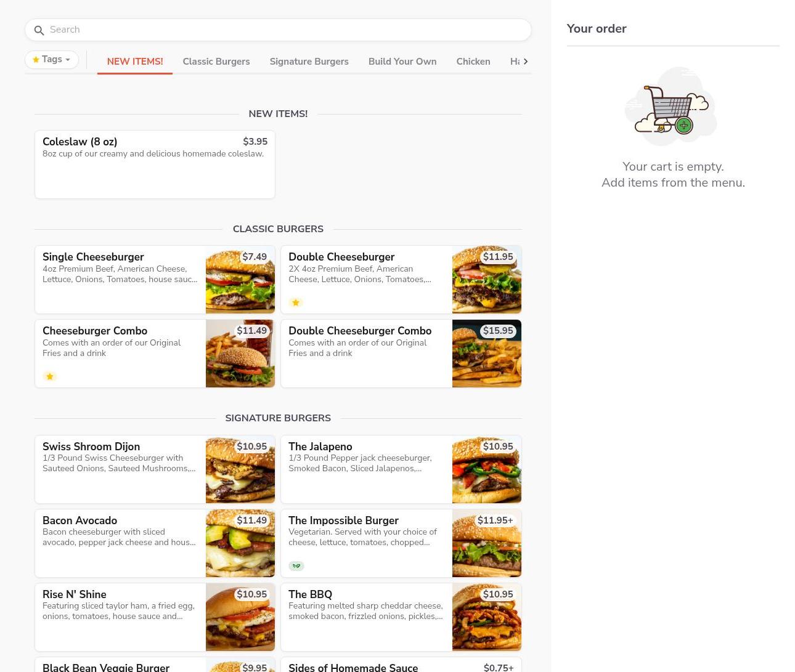The height and width of the screenshot is (672, 795).
Task: Click The Impossible Burger photo
Action: [487, 543]
